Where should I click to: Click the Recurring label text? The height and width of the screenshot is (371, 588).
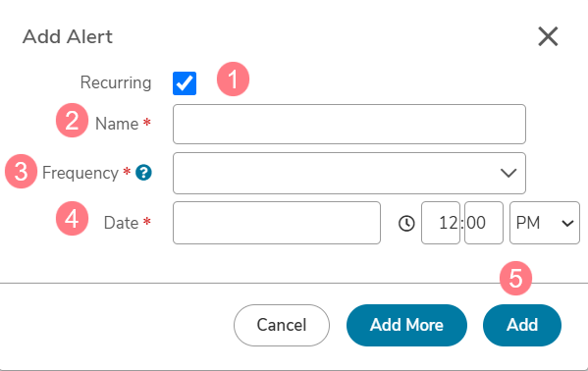point(116,82)
